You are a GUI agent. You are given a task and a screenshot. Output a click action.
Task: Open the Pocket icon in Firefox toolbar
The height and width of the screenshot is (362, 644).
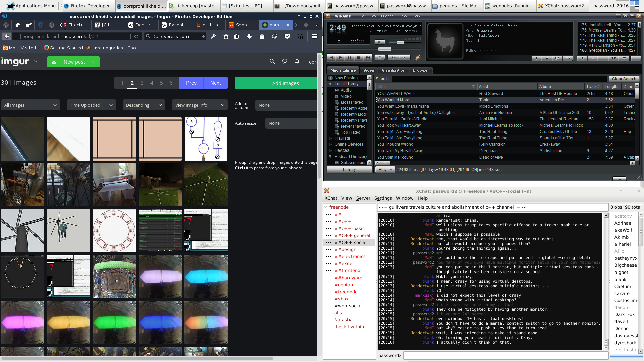point(287,36)
